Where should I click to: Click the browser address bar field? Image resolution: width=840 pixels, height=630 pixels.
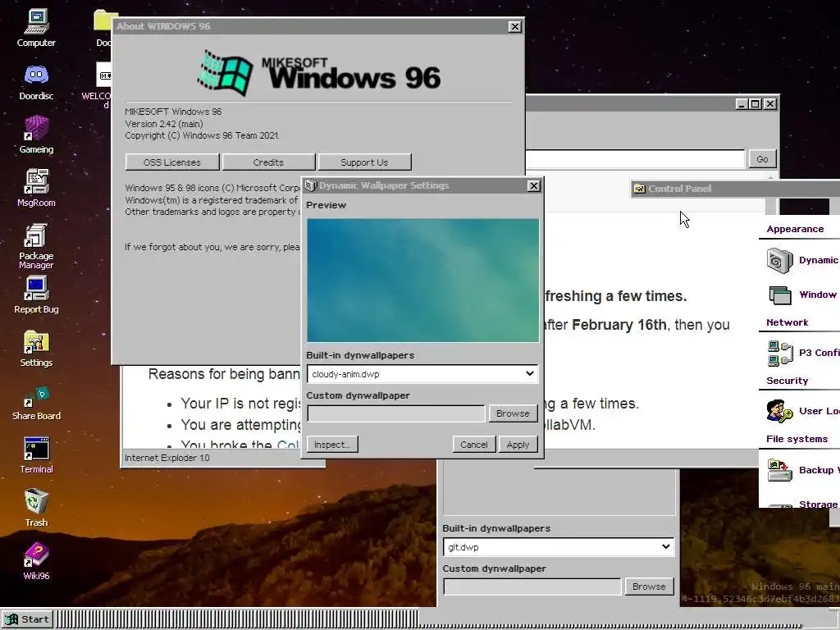tap(635, 159)
